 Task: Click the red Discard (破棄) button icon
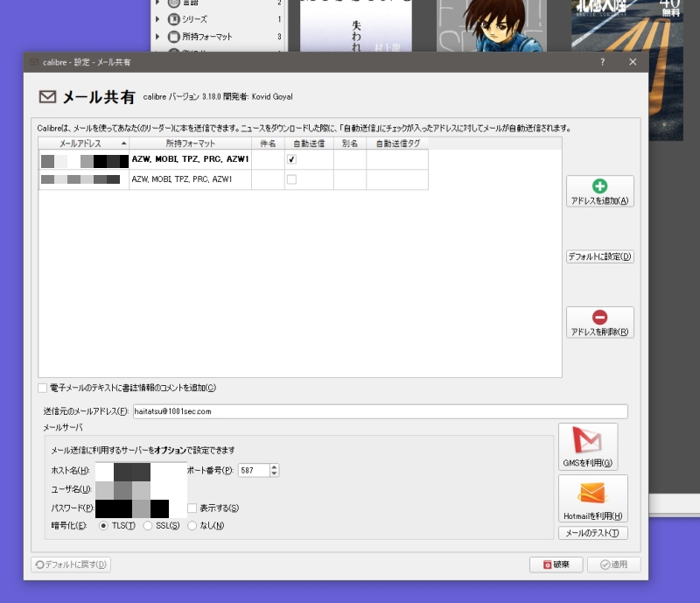(x=548, y=564)
